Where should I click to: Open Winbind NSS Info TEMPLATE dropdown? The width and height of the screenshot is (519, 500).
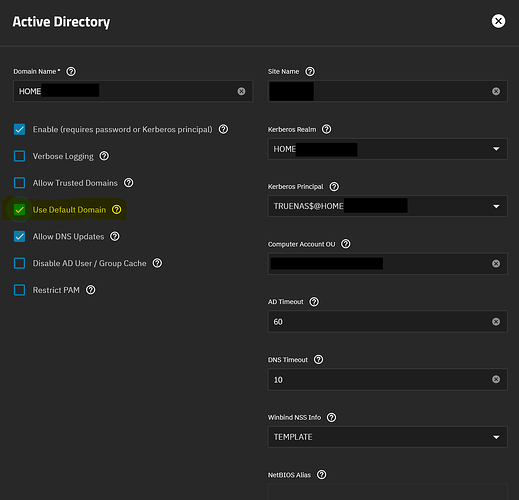[387, 437]
